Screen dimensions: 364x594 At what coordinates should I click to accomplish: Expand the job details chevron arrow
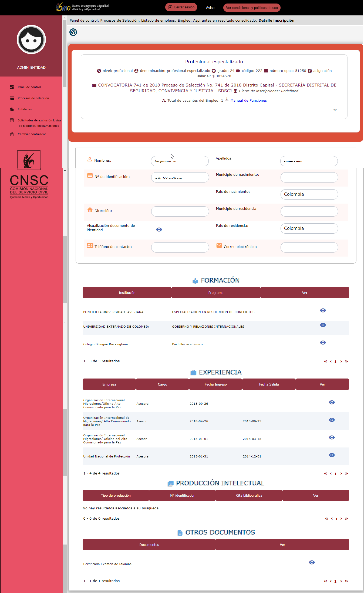tap(335, 110)
